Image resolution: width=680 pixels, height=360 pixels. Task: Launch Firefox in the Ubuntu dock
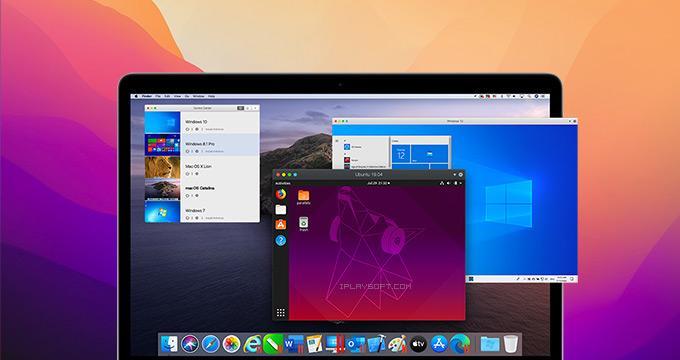281,194
